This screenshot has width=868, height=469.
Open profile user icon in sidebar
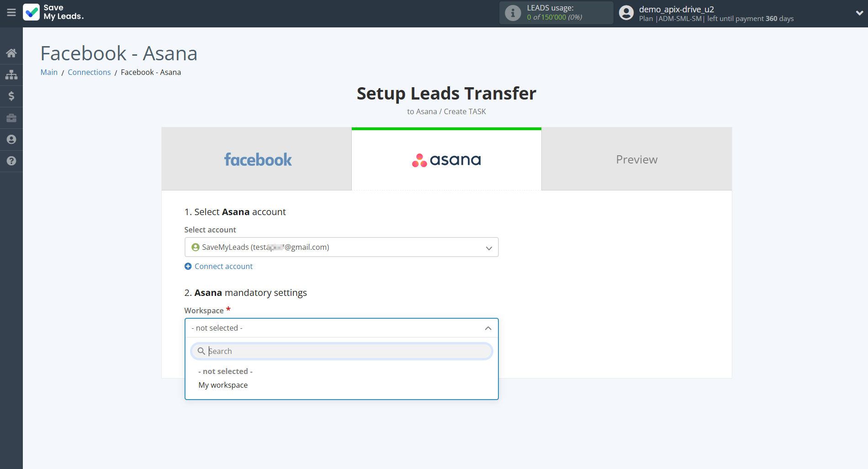tap(11, 139)
